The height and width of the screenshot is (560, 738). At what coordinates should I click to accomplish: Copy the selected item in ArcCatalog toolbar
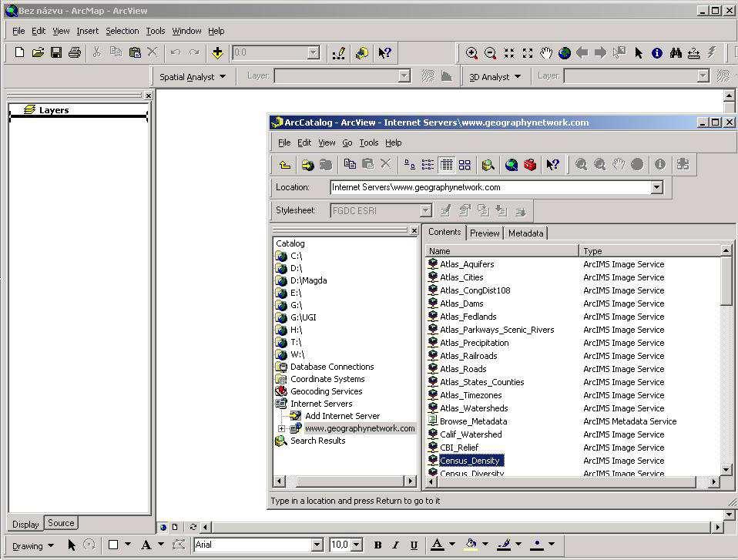(350, 164)
